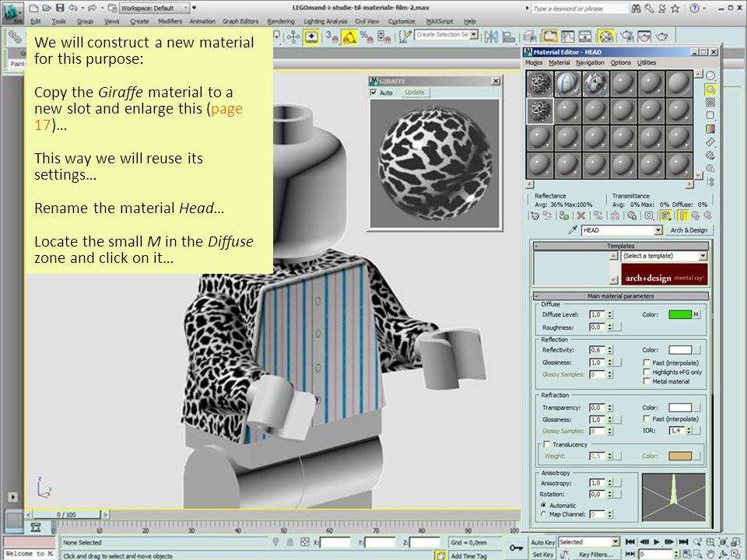Click the binoculars search icon in title bar
The width and height of the screenshot is (747, 560).
tap(636, 8)
